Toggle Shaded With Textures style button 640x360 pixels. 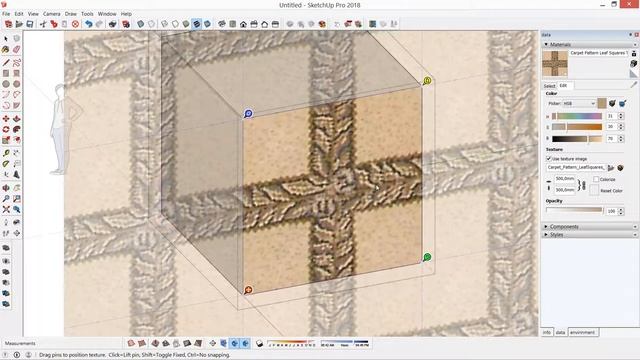click(197, 24)
